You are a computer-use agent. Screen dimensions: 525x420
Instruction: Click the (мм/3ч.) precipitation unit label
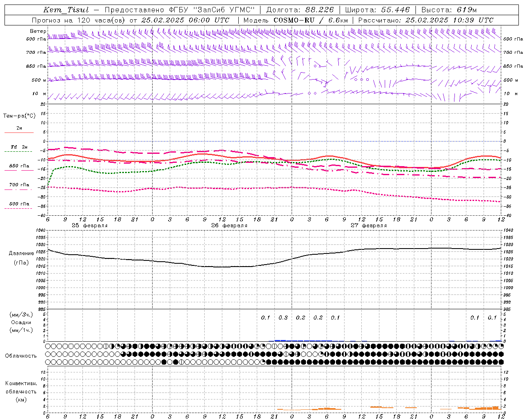click(21, 315)
